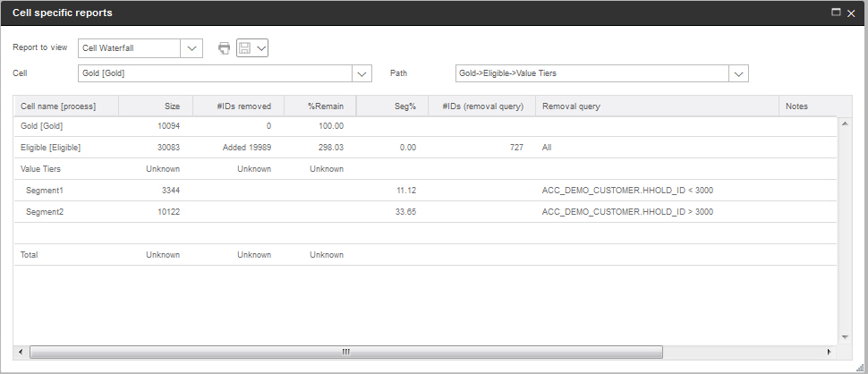The width and height of the screenshot is (868, 374).
Task: Click the HHOLD_ID > 3000 query text
Action: pos(628,212)
